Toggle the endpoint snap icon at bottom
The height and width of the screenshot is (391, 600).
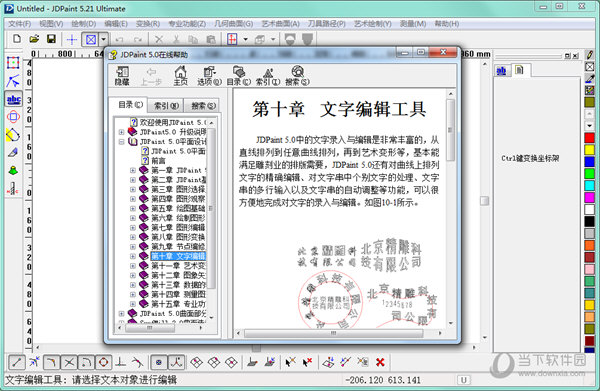[x=16, y=362]
